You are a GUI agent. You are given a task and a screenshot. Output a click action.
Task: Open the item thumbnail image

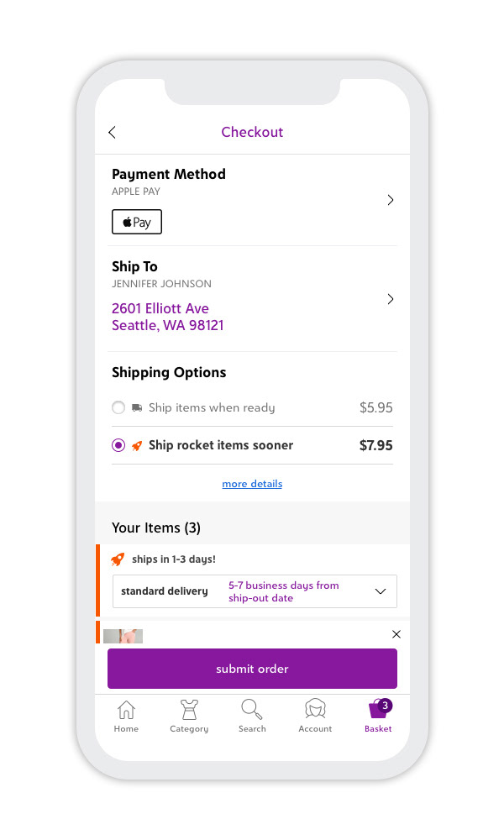[x=123, y=637]
